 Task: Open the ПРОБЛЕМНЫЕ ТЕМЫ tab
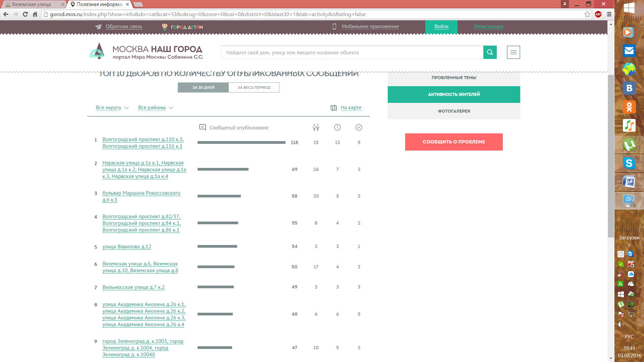pyautogui.click(x=453, y=77)
